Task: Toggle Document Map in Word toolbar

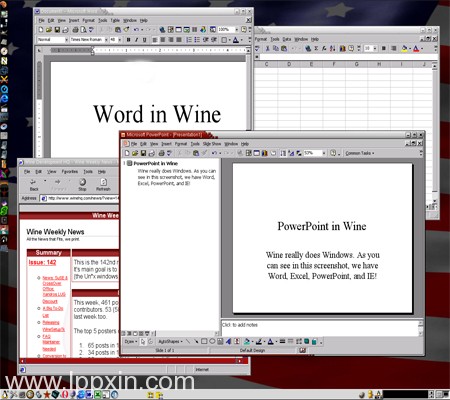Action: click(x=213, y=30)
